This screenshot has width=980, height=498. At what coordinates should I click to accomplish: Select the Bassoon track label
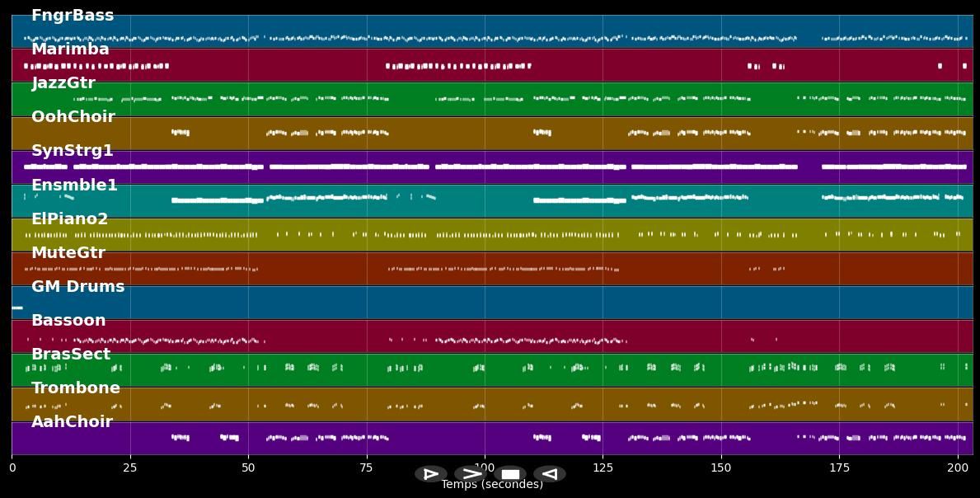click(x=68, y=321)
